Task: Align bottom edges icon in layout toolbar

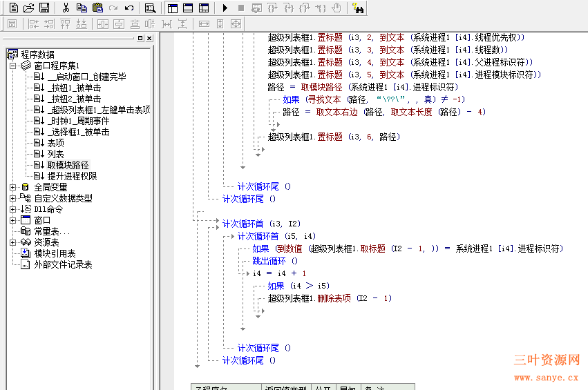Action: point(82,24)
